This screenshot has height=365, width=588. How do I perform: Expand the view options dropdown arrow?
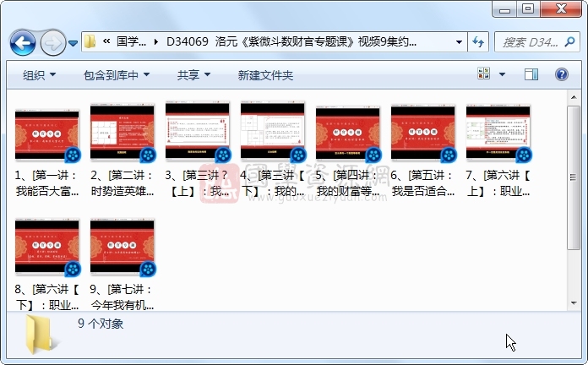[x=502, y=74]
